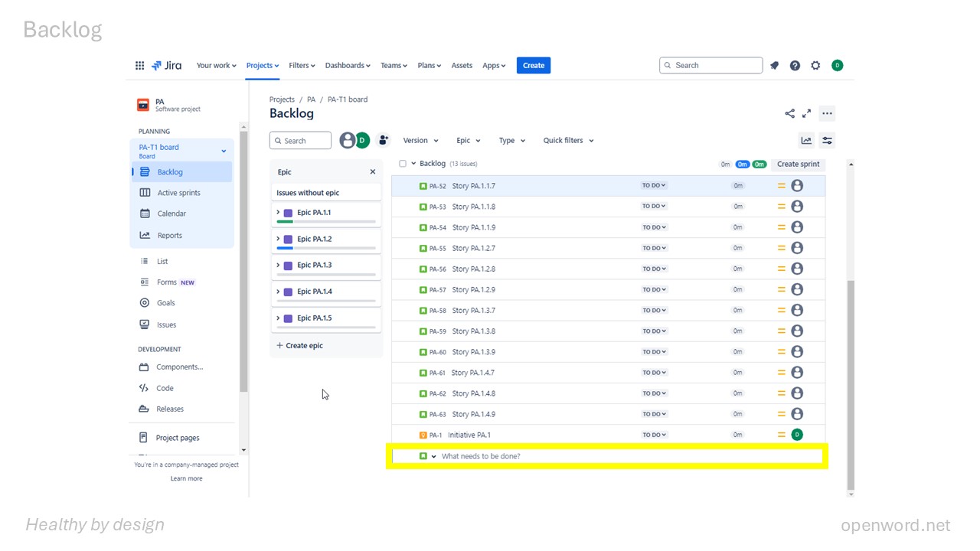The width and height of the screenshot is (980, 551).
Task: Click assignee avatar for PA-60
Action: pyautogui.click(x=797, y=352)
